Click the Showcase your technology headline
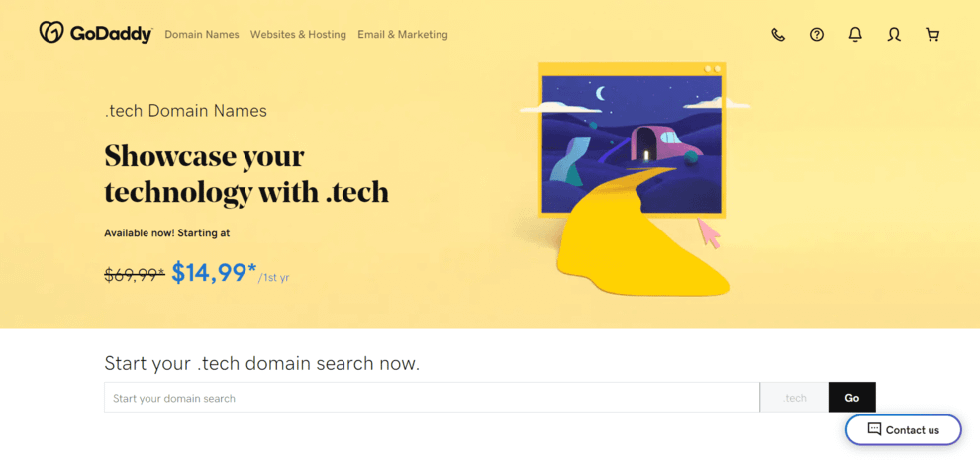This screenshot has height=460, width=980. (246, 174)
